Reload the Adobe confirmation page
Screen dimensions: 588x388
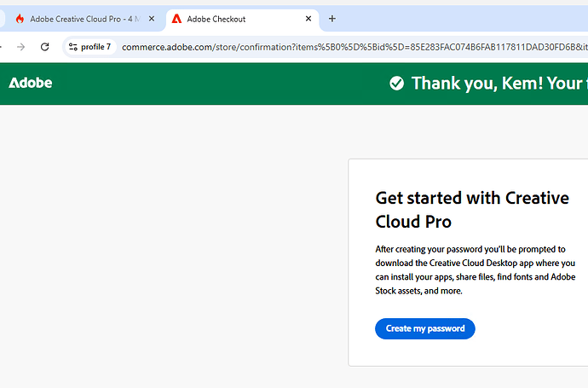click(x=45, y=47)
